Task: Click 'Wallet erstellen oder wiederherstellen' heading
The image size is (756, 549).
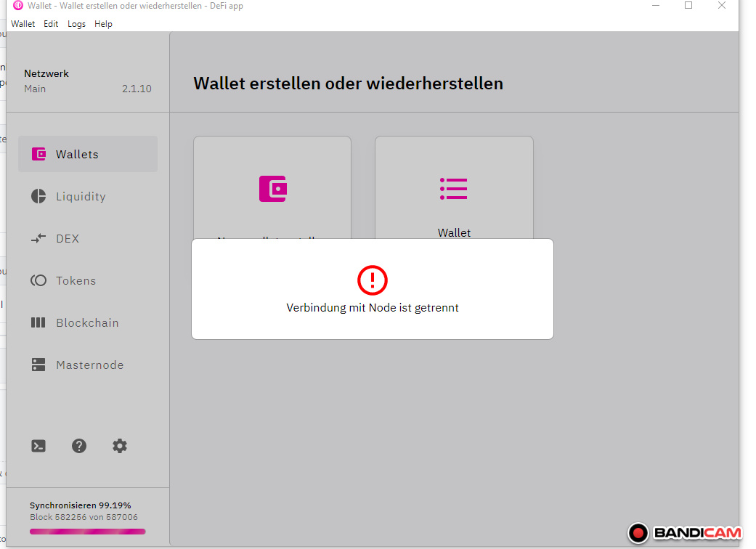Action: [x=348, y=84]
